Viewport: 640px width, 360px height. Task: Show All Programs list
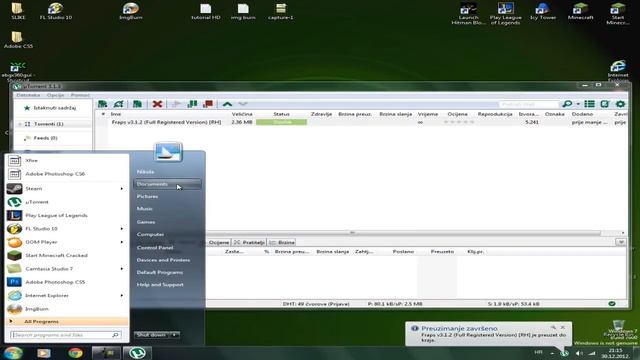pyautogui.click(x=67, y=322)
